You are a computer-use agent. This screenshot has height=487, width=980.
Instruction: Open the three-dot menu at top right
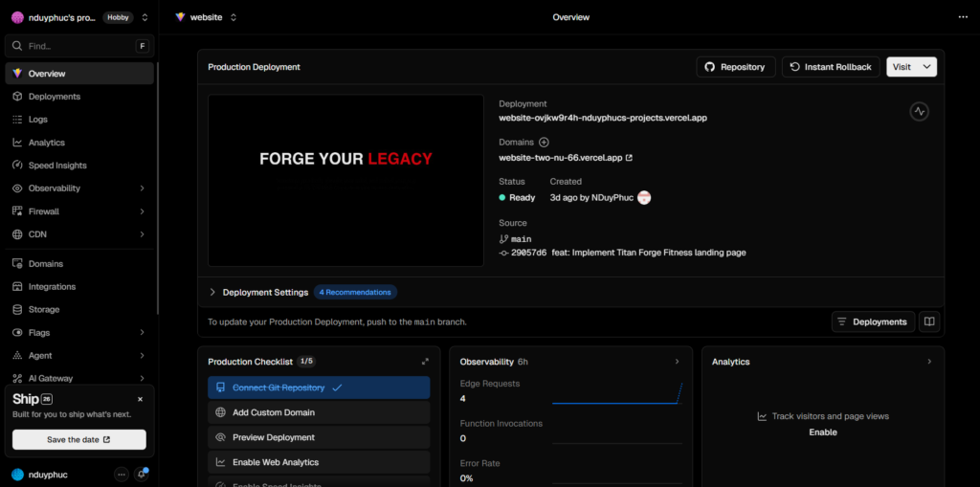point(963,17)
